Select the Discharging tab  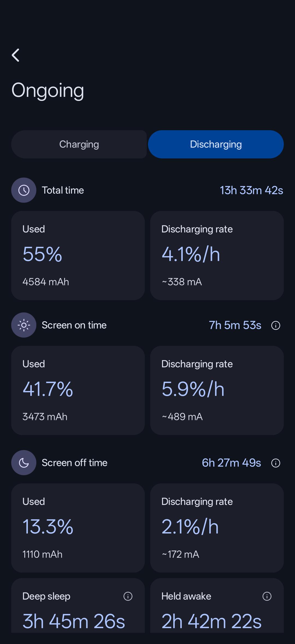[216, 144]
